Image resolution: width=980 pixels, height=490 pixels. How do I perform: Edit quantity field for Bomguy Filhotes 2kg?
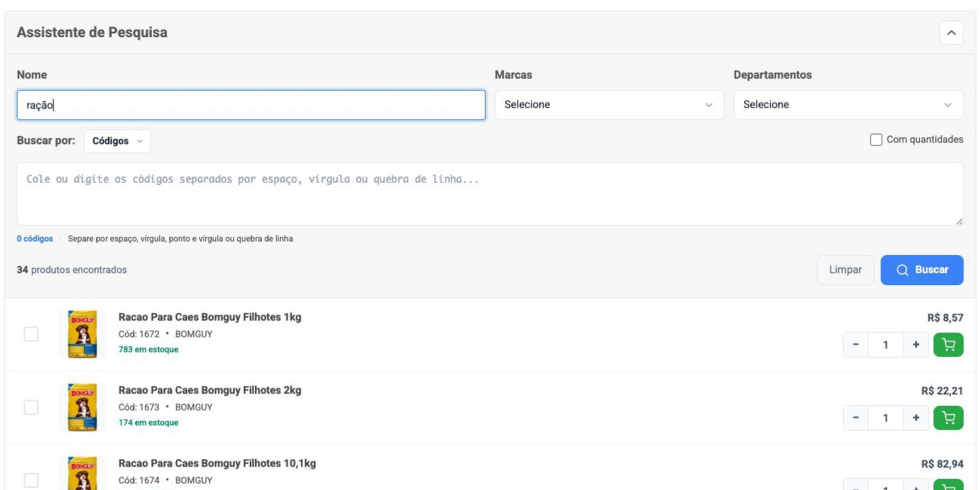click(x=885, y=418)
